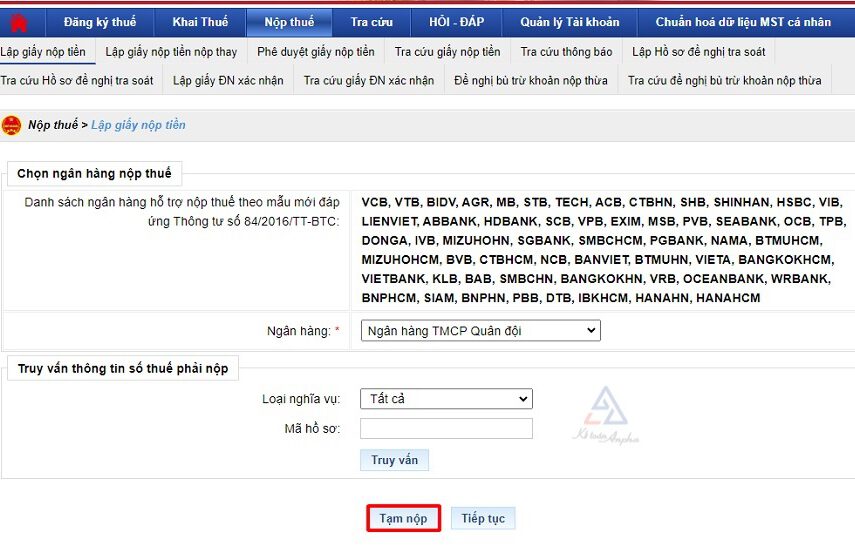Open Tra cứu thông báo tab
Screen dimensions: 855x546
pyautogui.click(x=566, y=52)
